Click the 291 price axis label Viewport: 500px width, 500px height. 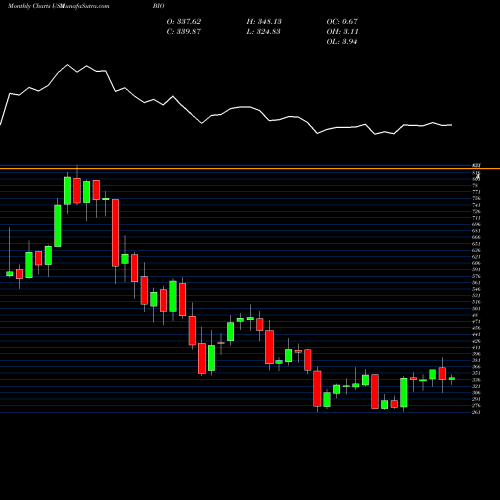pos(476,399)
